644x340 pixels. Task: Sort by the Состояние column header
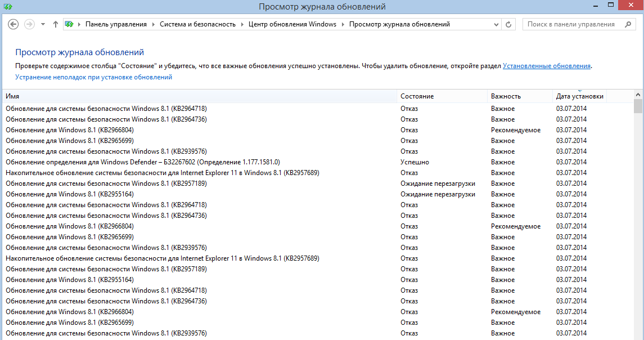tap(442, 96)
